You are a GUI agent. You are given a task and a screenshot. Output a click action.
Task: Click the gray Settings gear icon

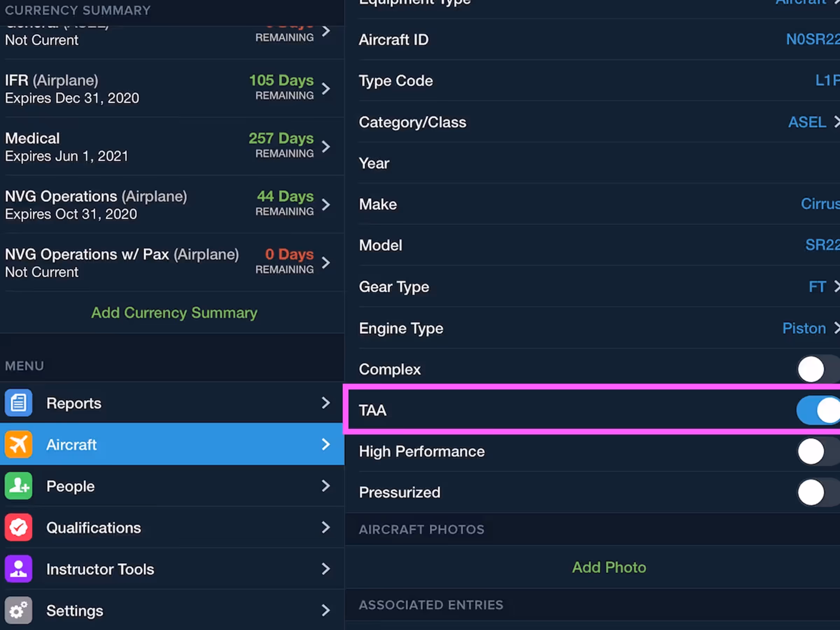pyautogui.click(x=18, y=610)
